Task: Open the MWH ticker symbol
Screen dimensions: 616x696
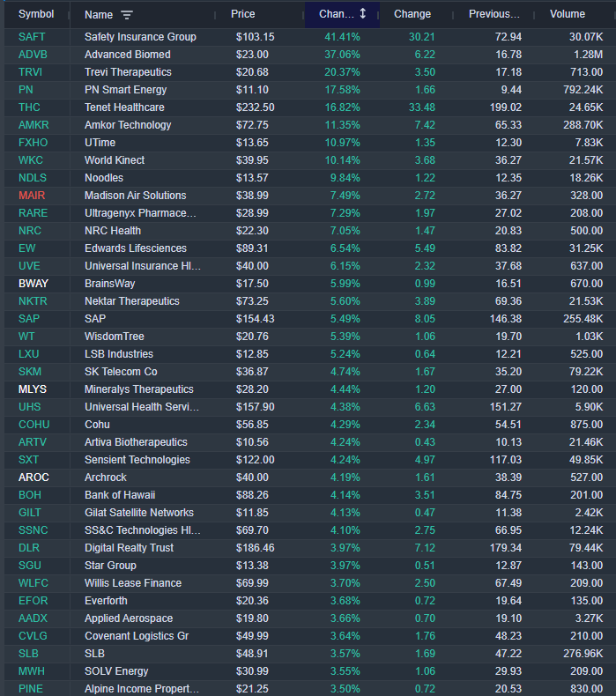Action: click(x=32, y=671)
